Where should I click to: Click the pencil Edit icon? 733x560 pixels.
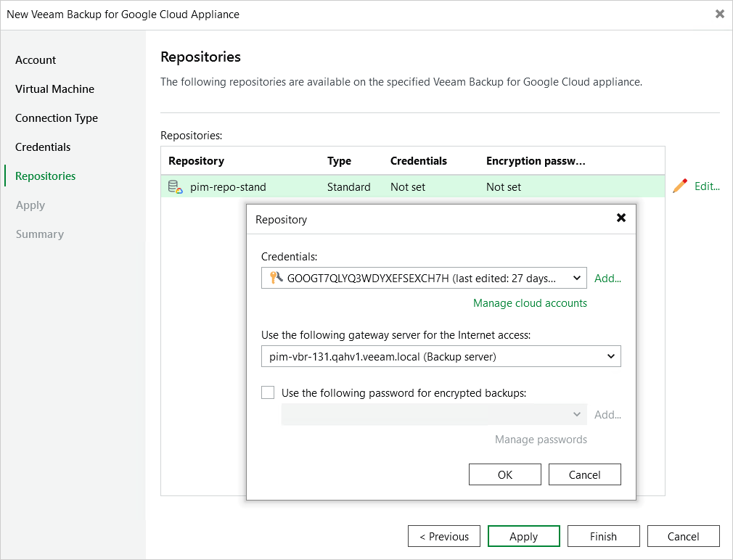(x=680, y=186)
